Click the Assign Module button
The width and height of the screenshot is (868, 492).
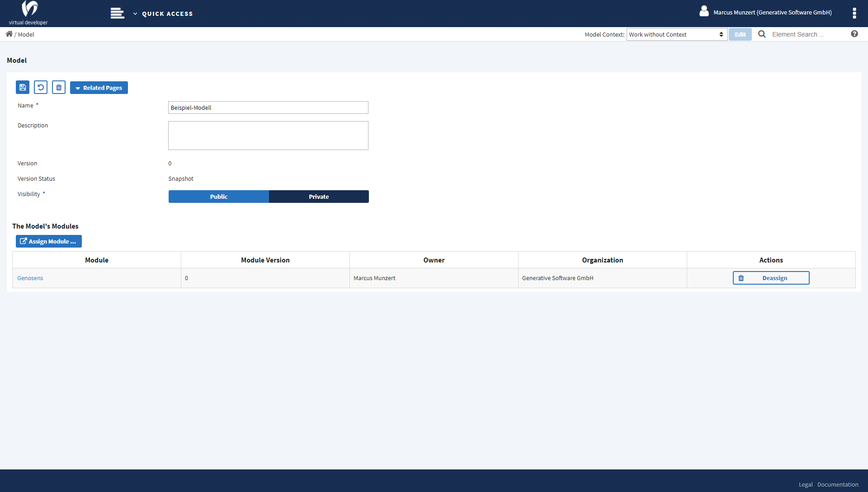point(49,241)
